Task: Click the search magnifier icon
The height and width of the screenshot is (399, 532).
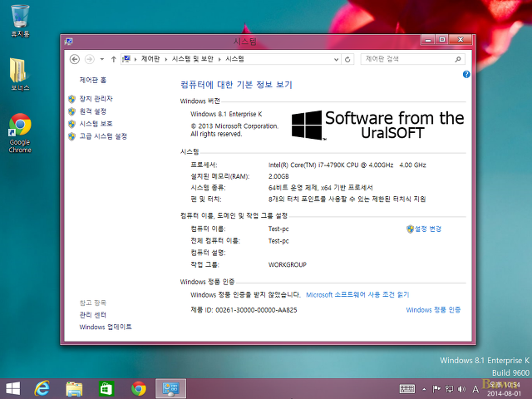Action: point(458,59)
